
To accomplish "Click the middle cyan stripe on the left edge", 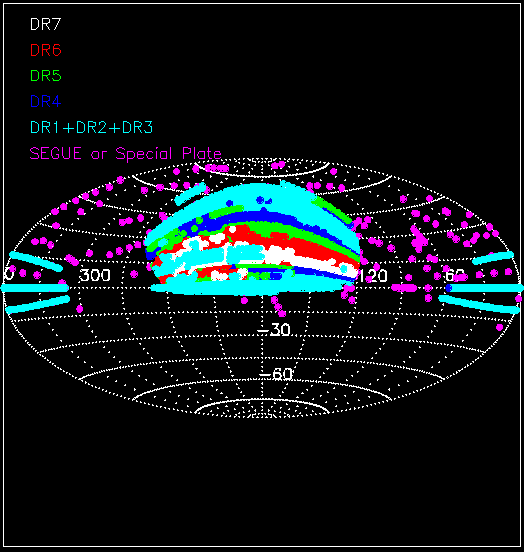I will [x=35, y=288].
